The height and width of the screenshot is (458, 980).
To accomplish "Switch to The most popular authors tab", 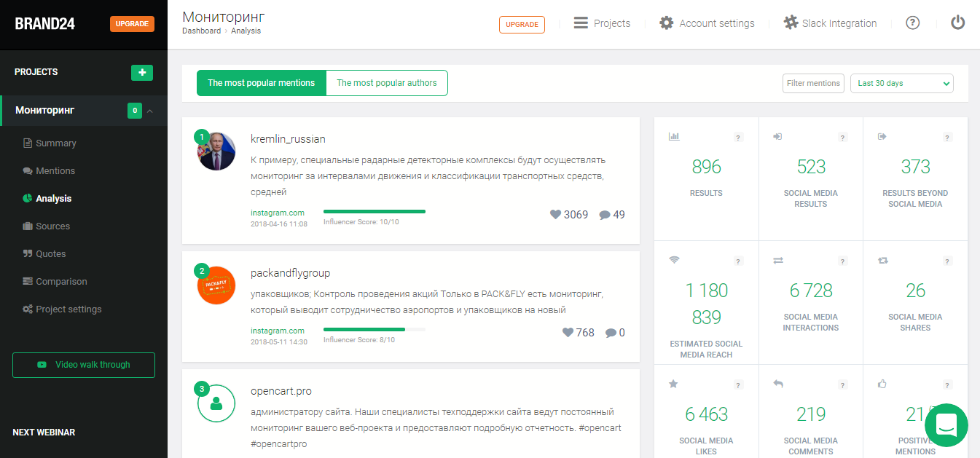I will [x=387, y=83].
